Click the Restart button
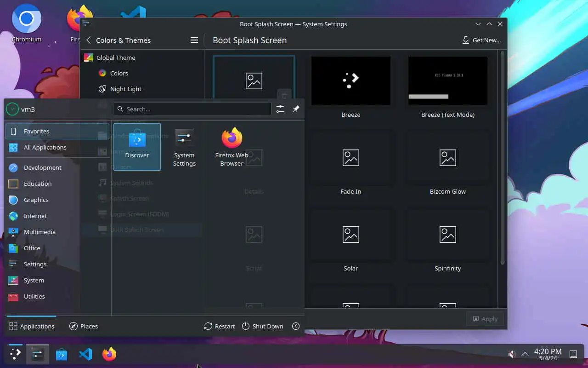 pos(220,326)
